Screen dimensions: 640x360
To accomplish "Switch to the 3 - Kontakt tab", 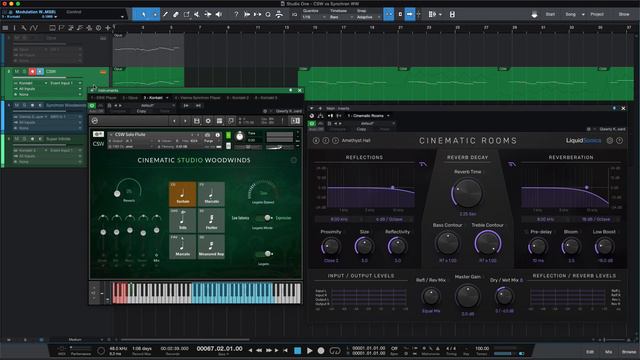I will click(153, 98).
